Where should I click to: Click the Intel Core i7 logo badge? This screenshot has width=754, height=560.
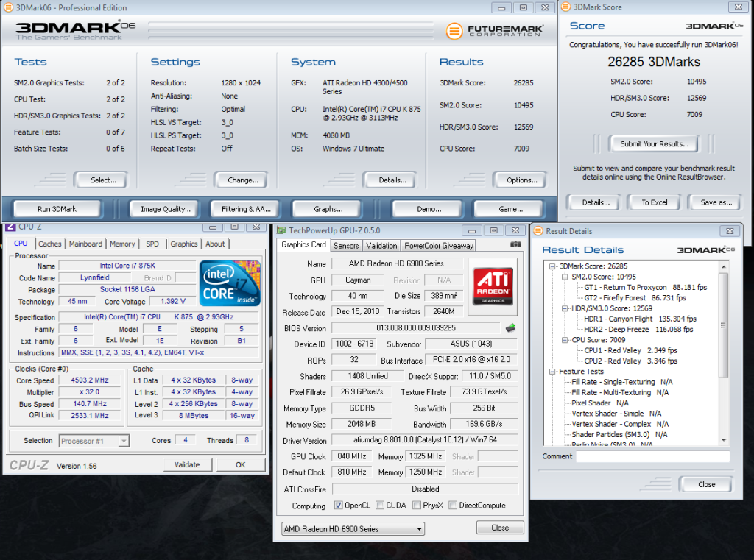click(x=230, y=283)
